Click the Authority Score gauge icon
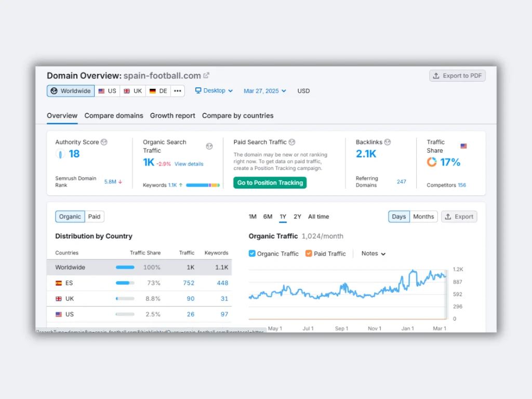This screenshot has height=399, width=532. coord(60,154)
